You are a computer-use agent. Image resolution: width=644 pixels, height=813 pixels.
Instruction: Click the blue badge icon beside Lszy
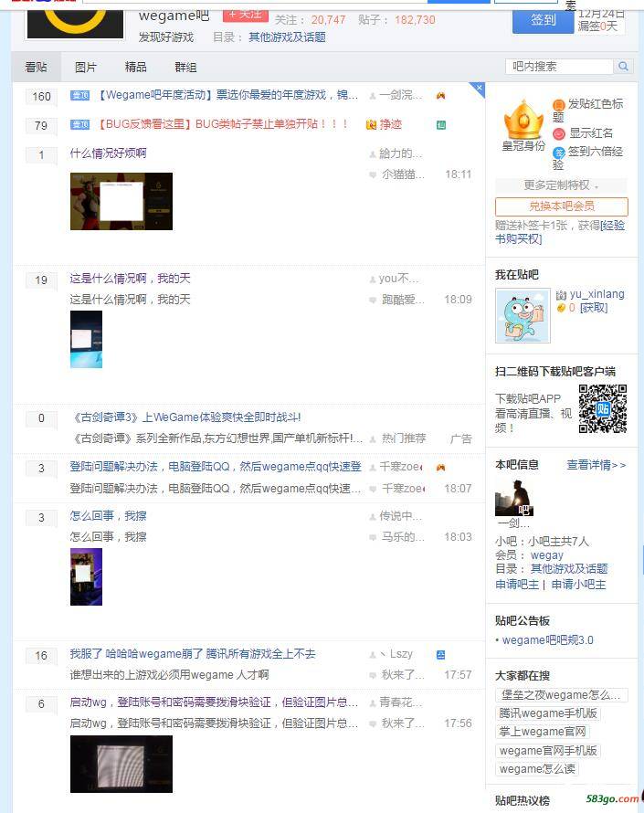[440, 654]
